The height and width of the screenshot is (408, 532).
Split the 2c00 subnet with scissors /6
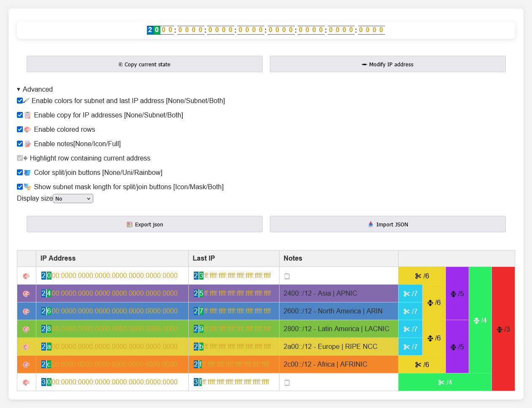(422, 364)
